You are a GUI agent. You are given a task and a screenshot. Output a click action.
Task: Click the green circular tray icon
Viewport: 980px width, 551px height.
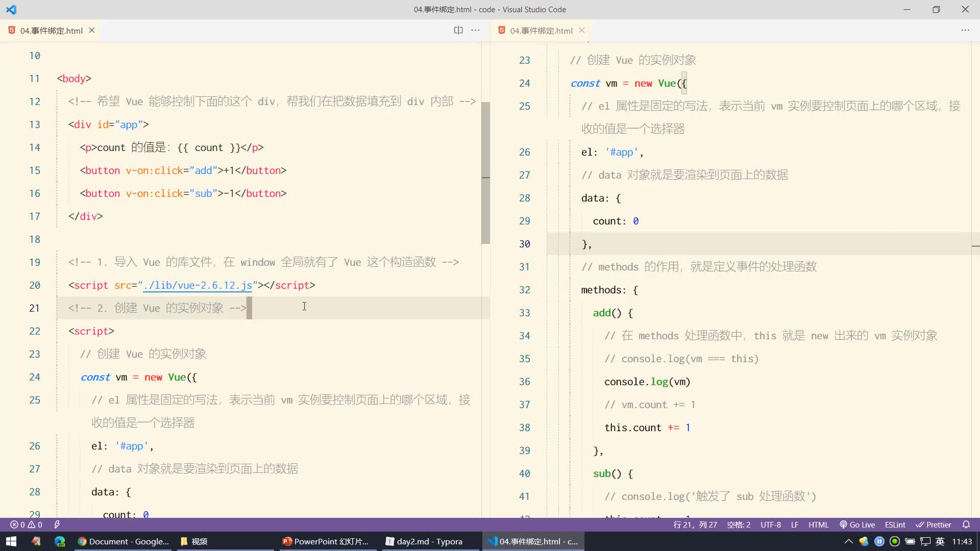[x=894, y=541]
